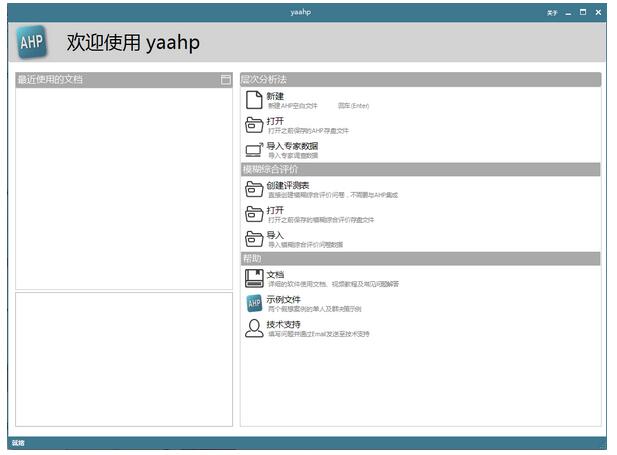Screen dimensions: 617x455
Task: Open 技术支持
Action: [284, 324]
